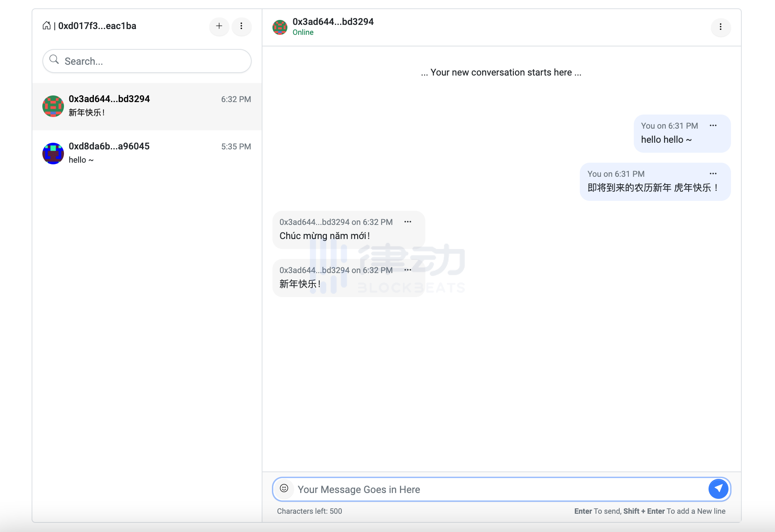Open conversation with 0x3ad644...bd3294
Screen dimensions: 775x532
point(147,106)
